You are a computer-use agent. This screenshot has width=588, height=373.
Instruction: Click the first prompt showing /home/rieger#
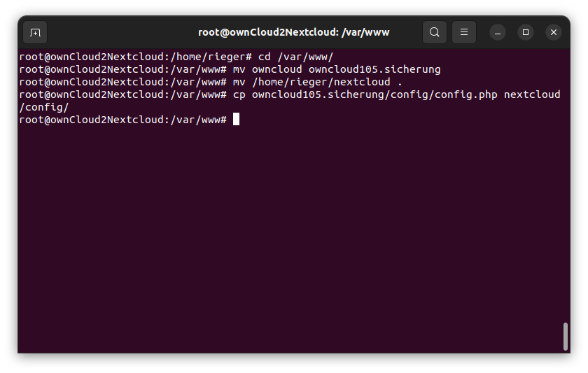click(135, 57)
